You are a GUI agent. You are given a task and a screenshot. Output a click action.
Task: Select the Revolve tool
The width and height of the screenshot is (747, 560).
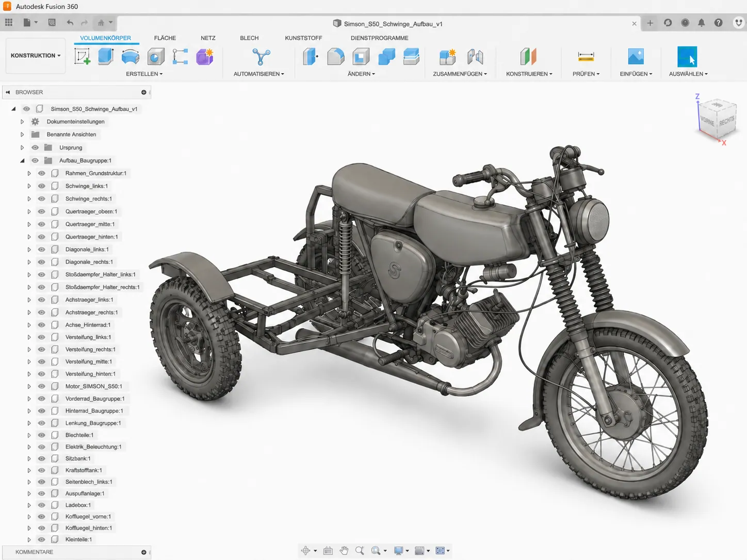point(131,57)
